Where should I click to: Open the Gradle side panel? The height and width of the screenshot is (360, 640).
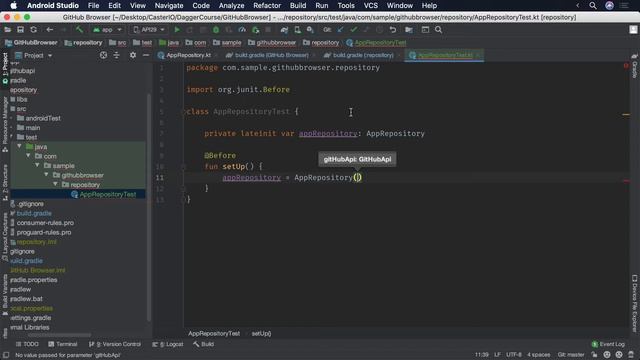(634, 67)
